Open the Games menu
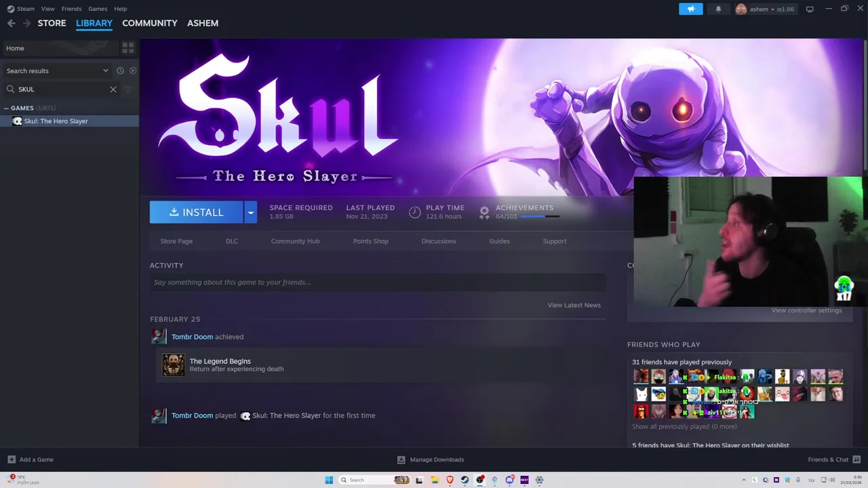 (x=98, y=9)
